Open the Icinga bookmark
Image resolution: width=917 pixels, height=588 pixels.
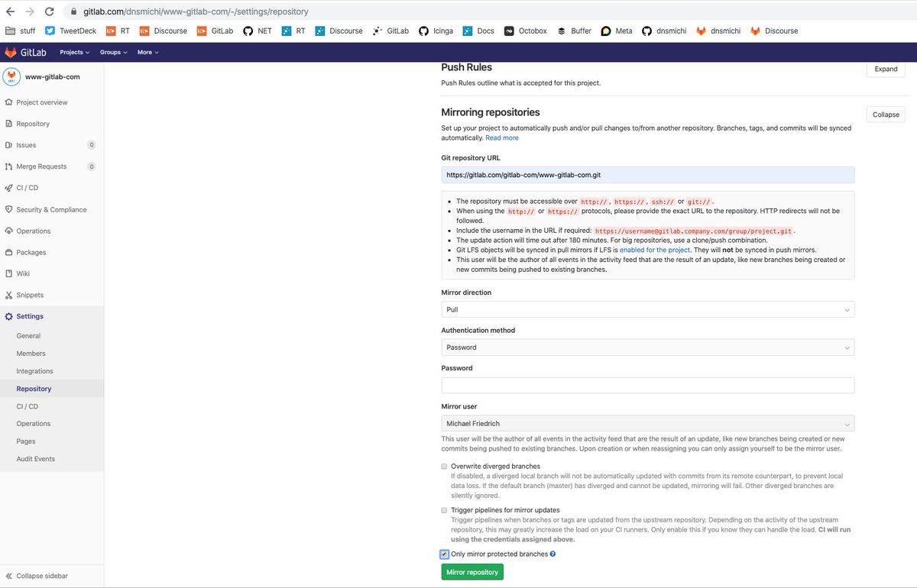(436, 31)
